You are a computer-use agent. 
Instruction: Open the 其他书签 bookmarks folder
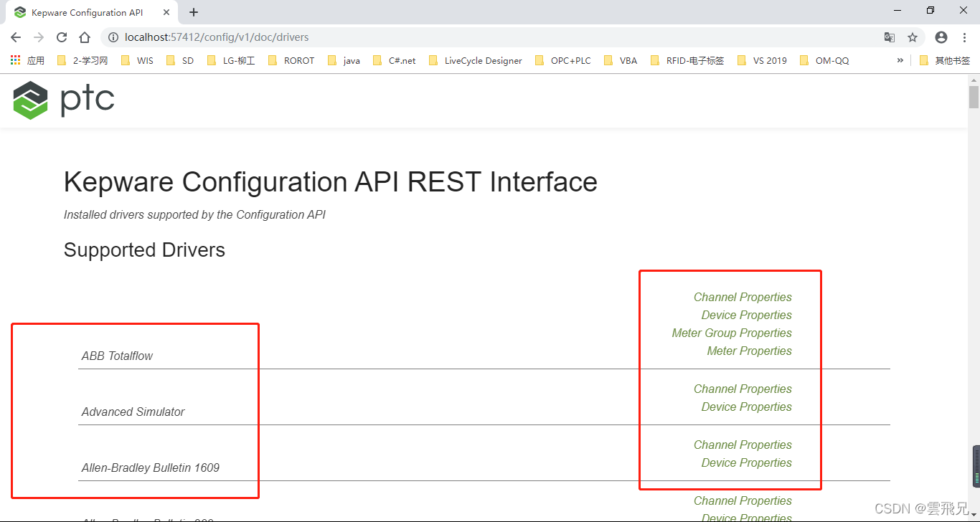[944, 60]
